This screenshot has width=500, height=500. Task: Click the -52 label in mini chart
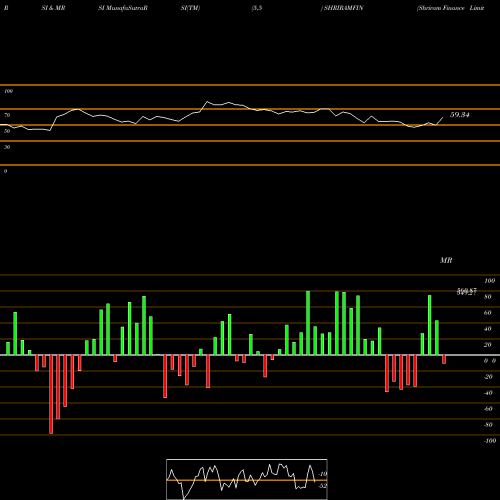tap(322, 486)
